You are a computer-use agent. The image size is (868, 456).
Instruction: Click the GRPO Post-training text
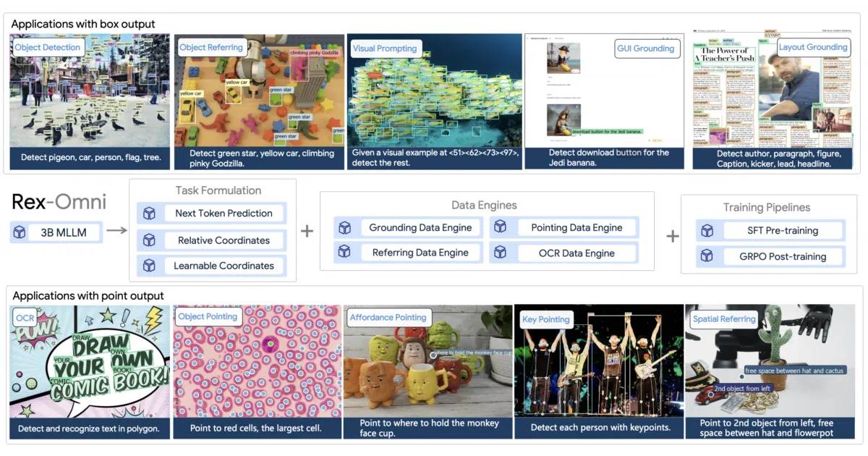pyautogui.click(x=781, y=256)
